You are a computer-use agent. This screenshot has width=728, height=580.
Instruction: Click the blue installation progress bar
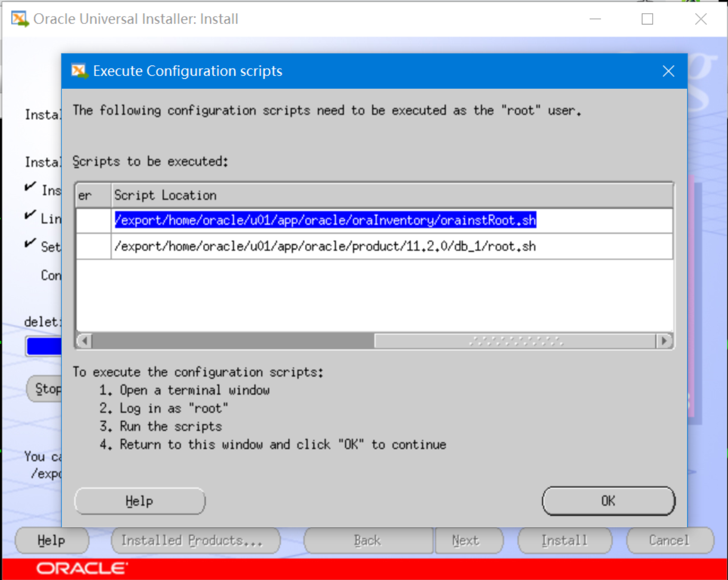click(x=44, y=347)
